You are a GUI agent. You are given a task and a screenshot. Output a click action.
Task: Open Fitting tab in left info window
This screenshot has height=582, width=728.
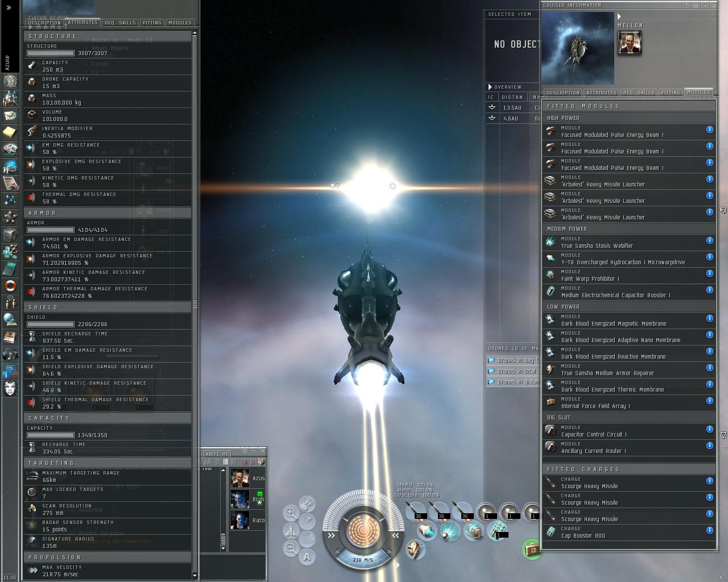click(152, 23)
